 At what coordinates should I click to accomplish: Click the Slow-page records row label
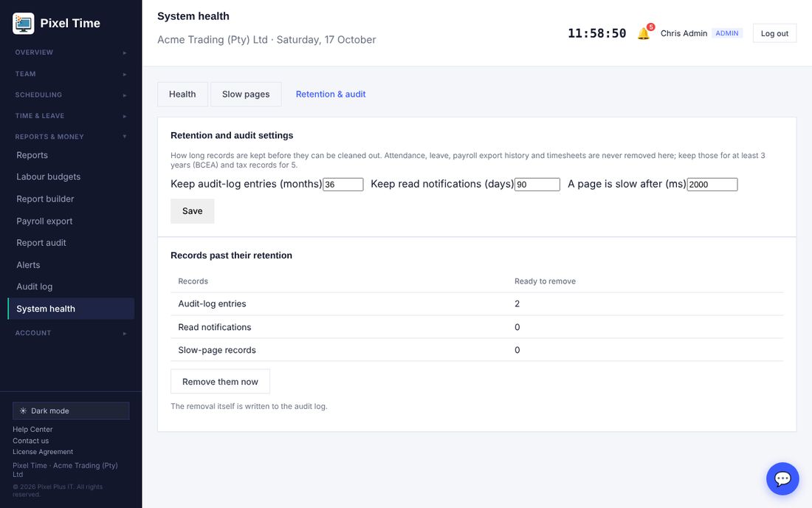click(217, 350)
